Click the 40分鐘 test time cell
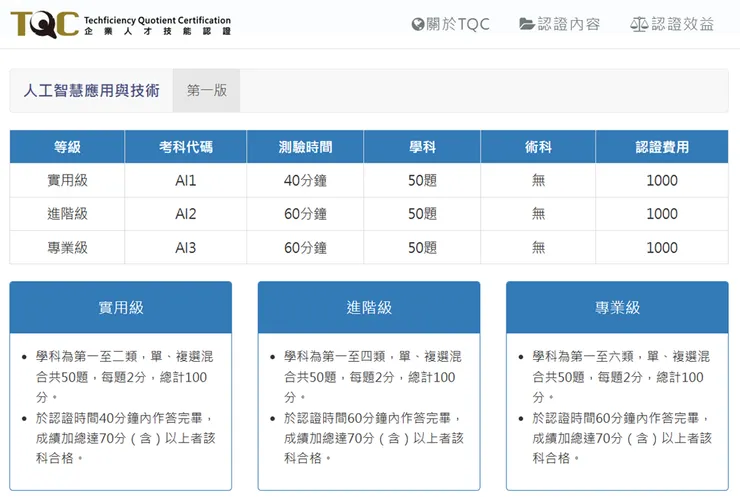This screenshot has height=497, width=740. click(305, 180)
